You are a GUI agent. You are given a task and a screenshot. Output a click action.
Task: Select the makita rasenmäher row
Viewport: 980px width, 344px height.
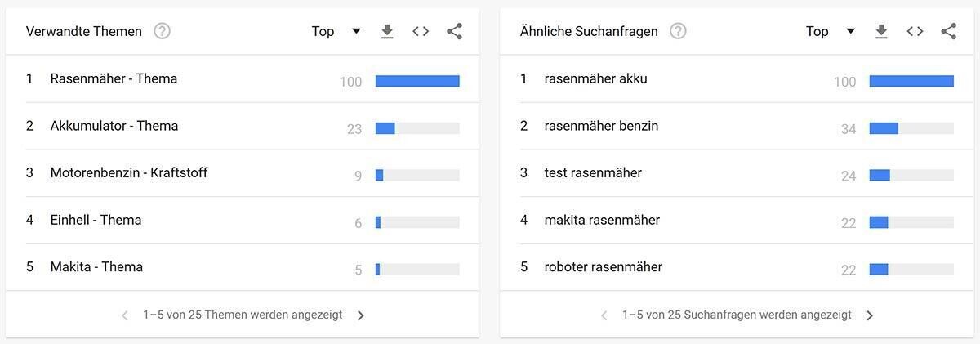pyautogui.click(x=602, y=220)
